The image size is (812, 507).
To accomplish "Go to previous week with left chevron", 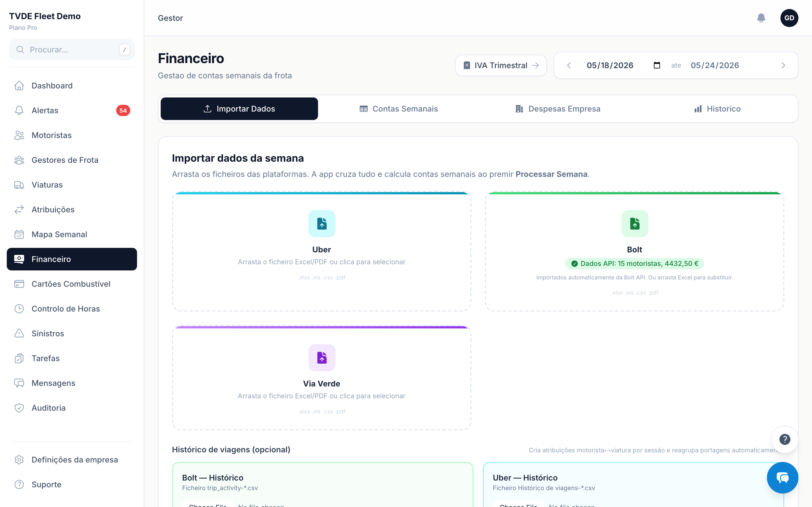I will (569, 65).
